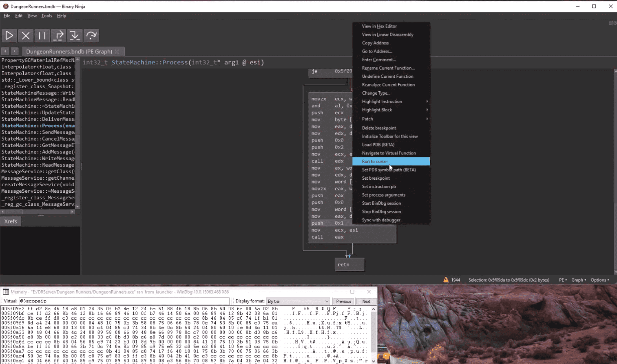Choose Stop BinDbg session
The image size is (617, 364).
[391, 212]
